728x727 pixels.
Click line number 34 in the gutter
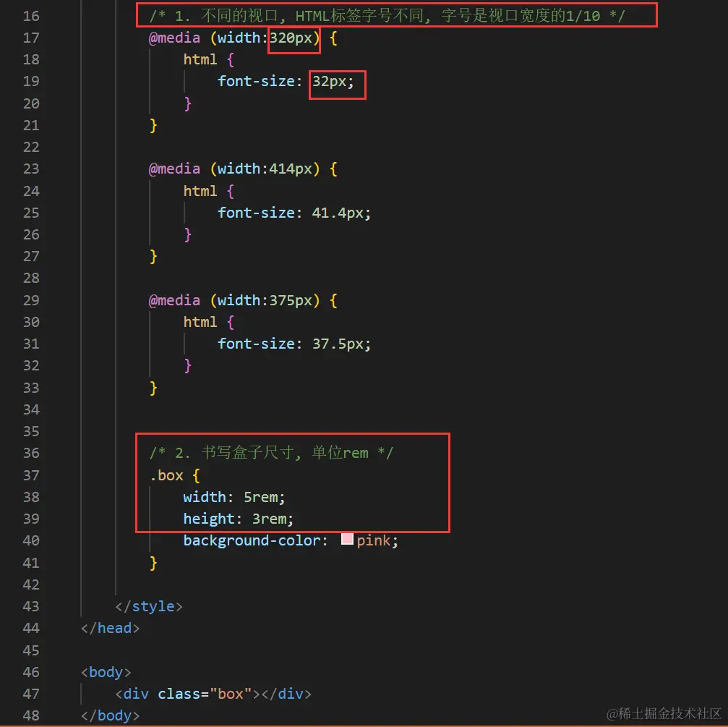(x=31, y=409)
